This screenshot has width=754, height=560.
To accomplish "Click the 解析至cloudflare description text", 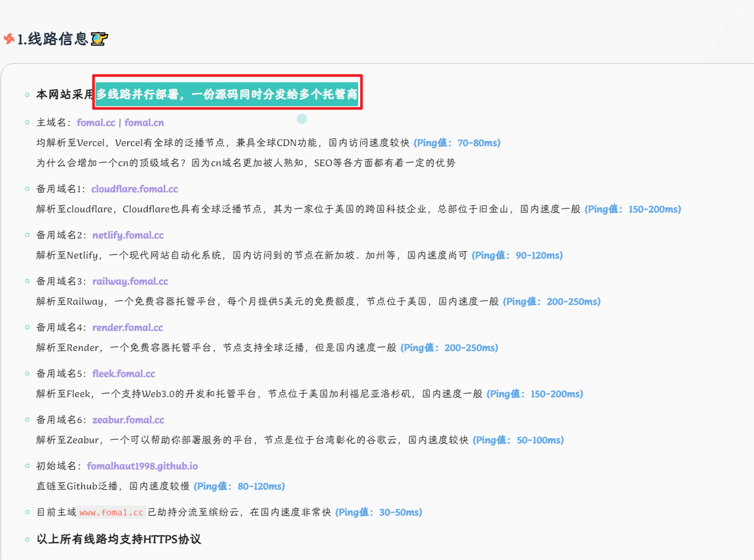I will coord(308,209).
